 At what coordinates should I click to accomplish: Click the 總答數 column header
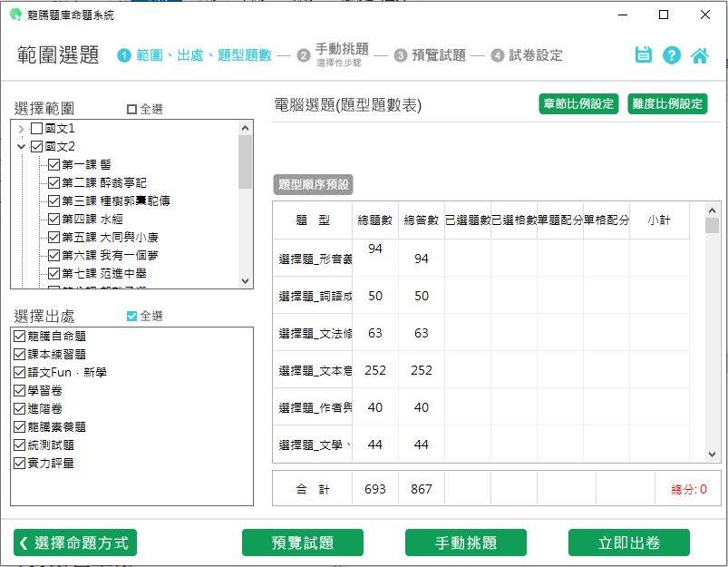click(x=421, y=220)
